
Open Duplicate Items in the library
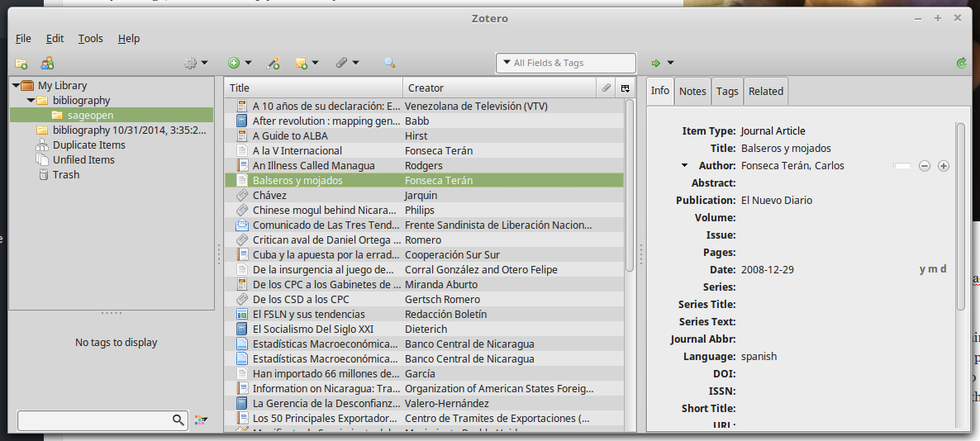tap(112, 145)
